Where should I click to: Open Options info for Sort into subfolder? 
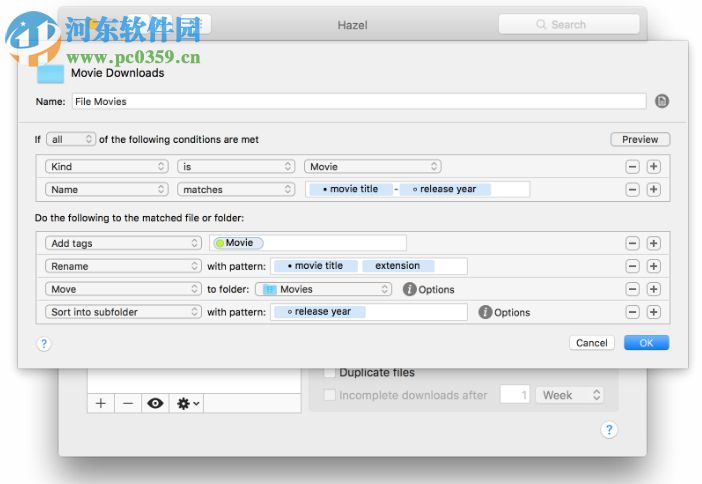(x=485, y=312)
